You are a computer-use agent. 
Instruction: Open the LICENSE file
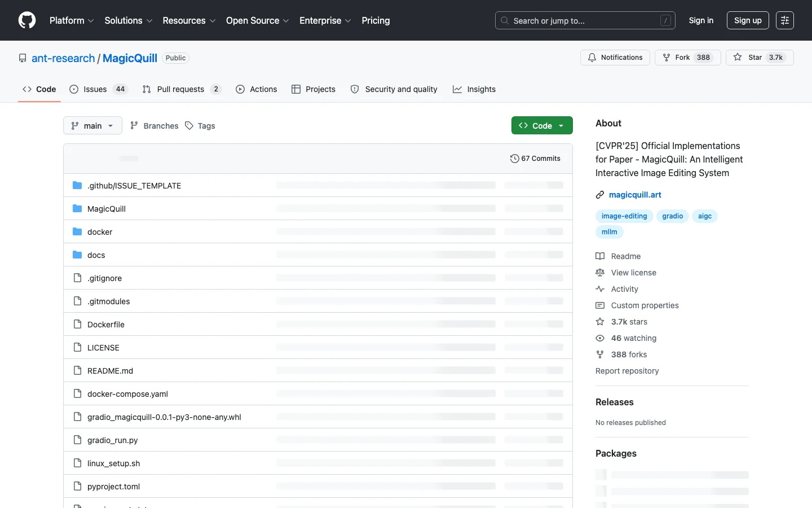(103, 348)
